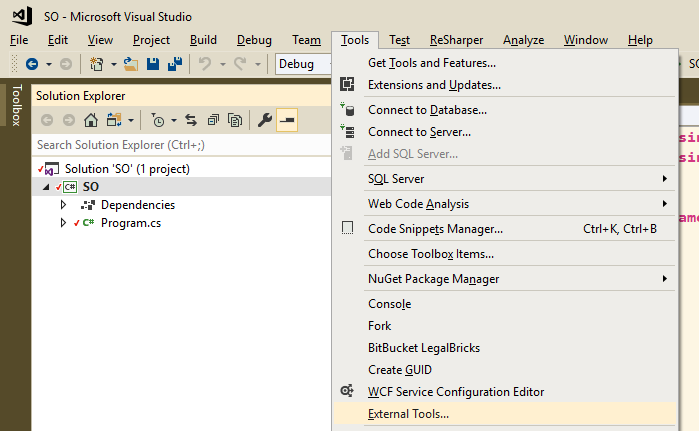Expand NuGet Package Manager submenu arrow
Screen dimensions: 699x431
click(x=665, y=279)
